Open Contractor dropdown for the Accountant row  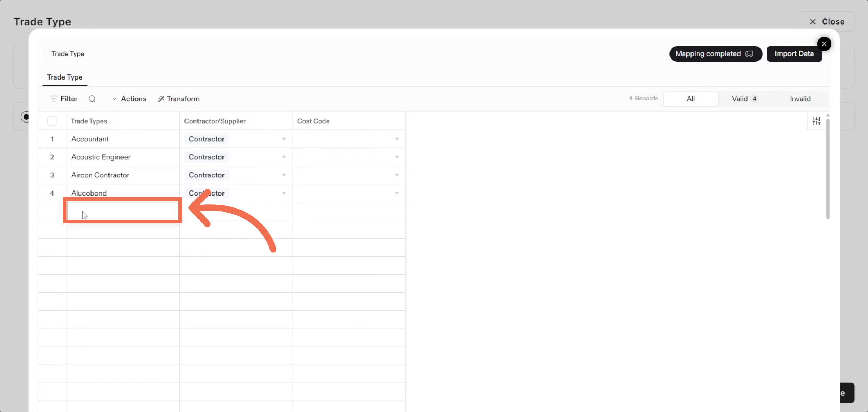[284, 139]
